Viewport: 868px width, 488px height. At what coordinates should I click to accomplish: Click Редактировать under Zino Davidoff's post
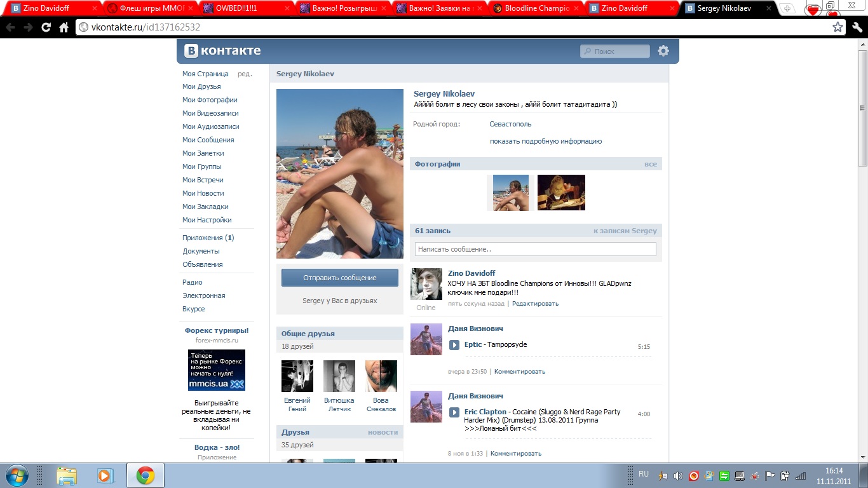[535, 304]
